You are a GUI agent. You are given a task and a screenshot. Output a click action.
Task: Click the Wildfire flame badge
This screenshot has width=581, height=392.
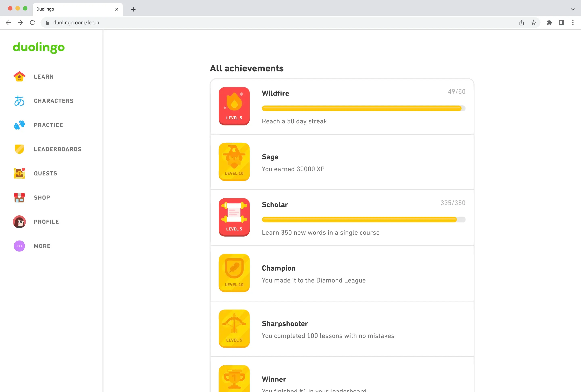point(234,106)
